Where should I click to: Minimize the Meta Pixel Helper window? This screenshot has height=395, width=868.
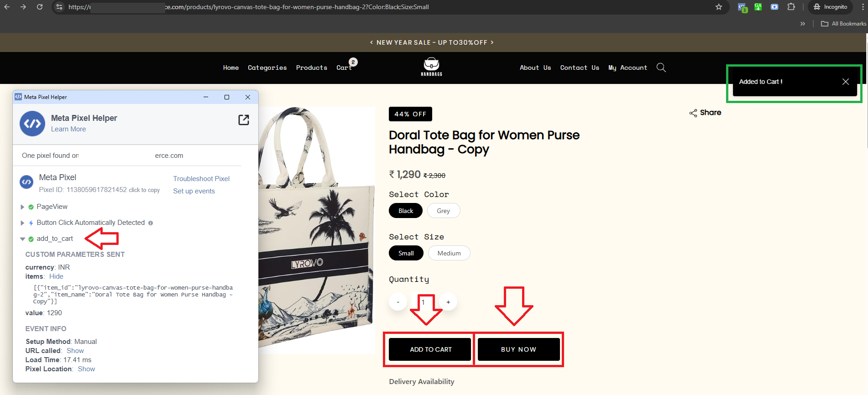pyautogui.click(x=206, y=97)
